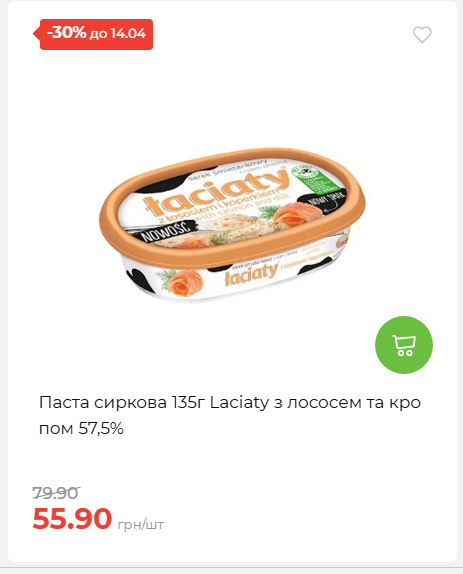
Task: Click the crossed-out old price 79.90
Action: 56,493
